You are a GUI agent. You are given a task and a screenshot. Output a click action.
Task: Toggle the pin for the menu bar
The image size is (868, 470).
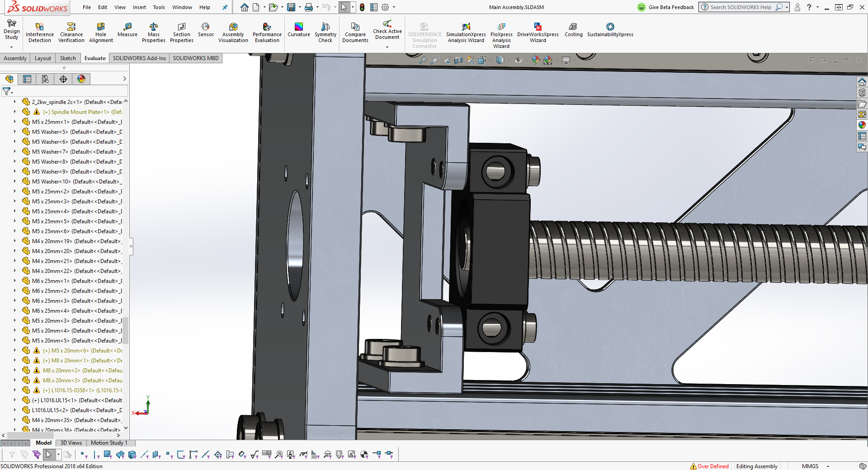[225, 7]
